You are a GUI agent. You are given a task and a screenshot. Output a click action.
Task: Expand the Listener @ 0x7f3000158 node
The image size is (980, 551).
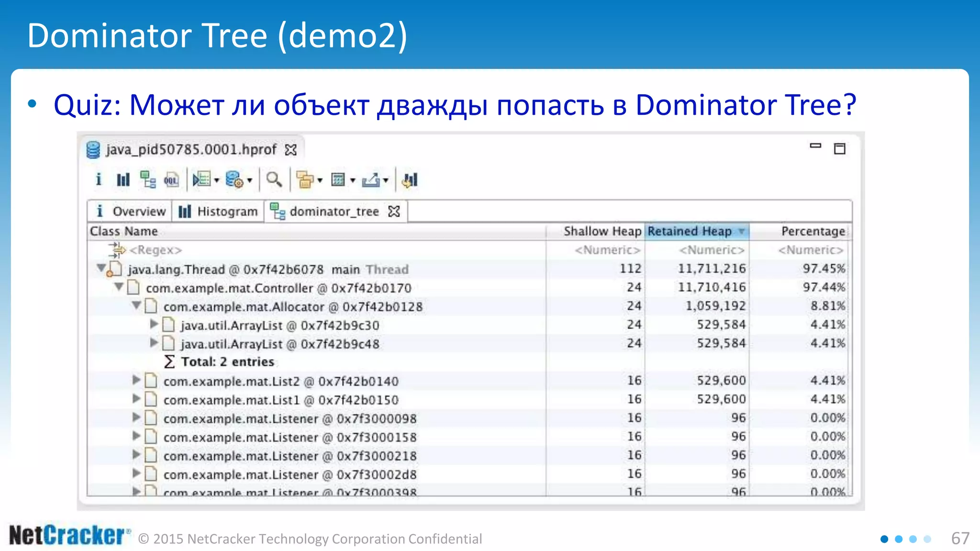tap(136, 436)
